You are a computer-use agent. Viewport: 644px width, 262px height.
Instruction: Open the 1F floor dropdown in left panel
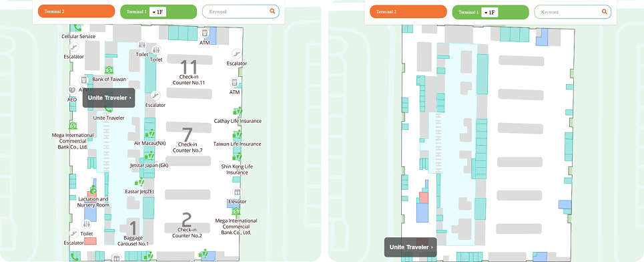click(x=157, y=12)
